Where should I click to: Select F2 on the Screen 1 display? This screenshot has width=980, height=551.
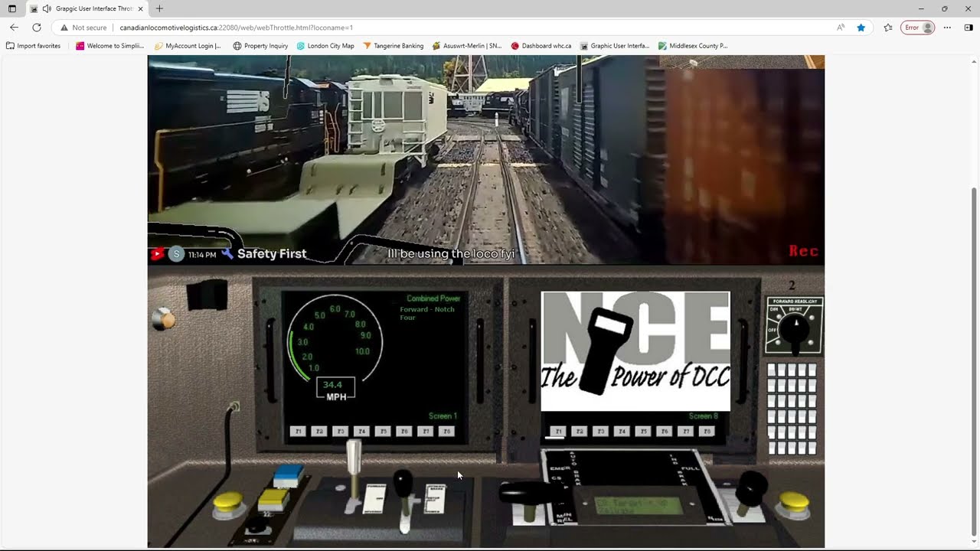point(320,432)
